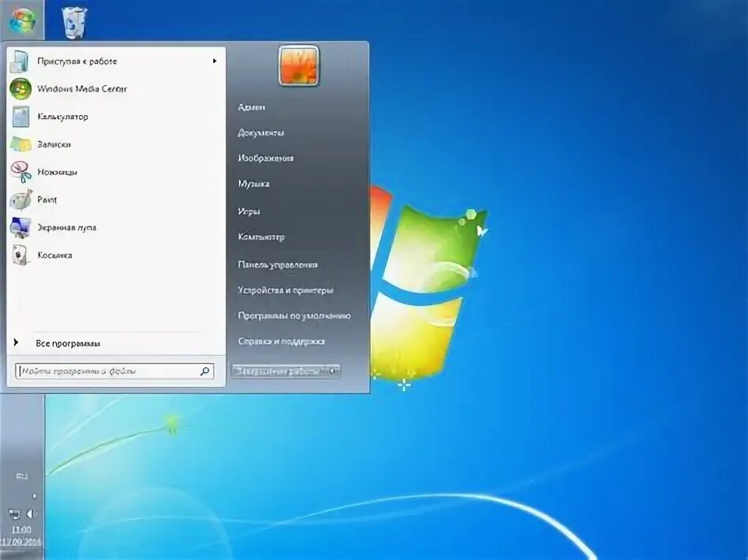This screenshot has width=748, height=560.
Task: Open the Экранная лупа magnifier icon
Action: tap(21, 227)
